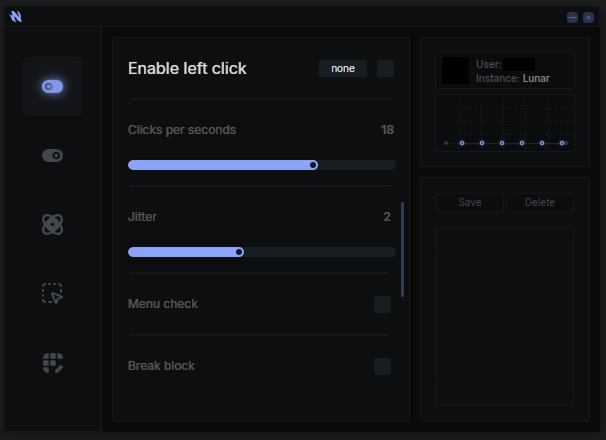Click the Clicks per seconds value 18
The width and height of the screenshot is (606, 440).
[387, 130]
